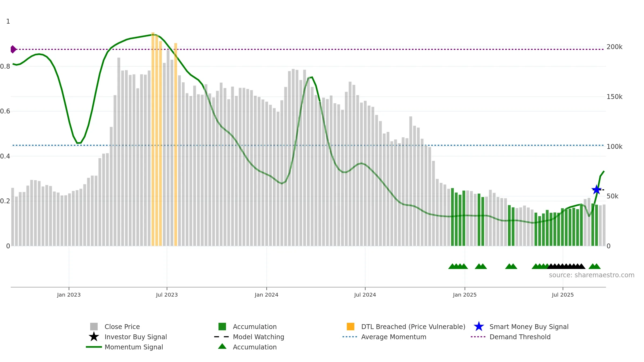Click the Jul 2024 axis label
Image resolution: width=644 pixels, height=362 pixels.
[365, 295]
